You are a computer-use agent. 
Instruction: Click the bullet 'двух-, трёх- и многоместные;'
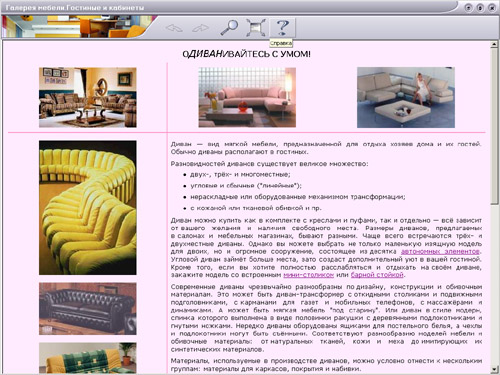click(x=240, y=174)
